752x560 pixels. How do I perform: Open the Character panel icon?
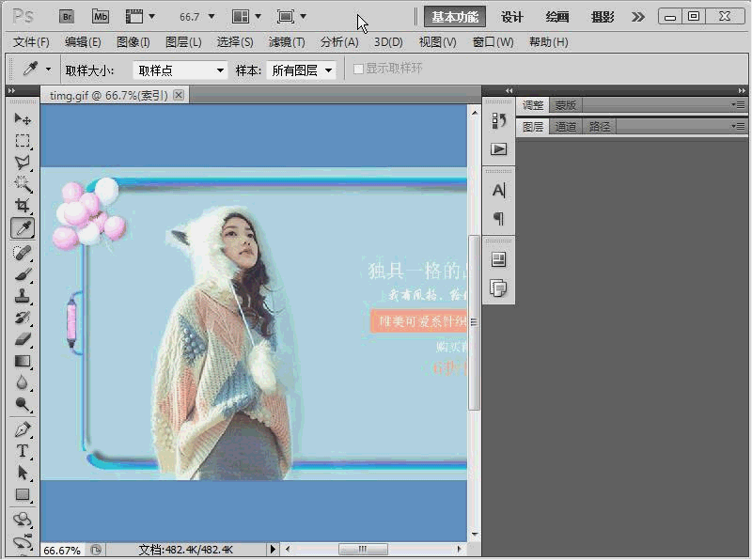(499, 190)
